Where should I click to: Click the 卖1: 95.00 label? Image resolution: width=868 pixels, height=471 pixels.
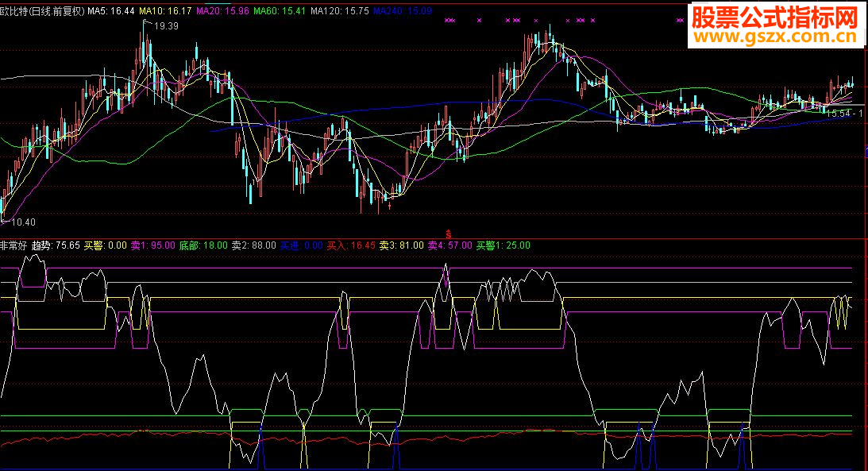pyautogui.click(x=152, y=245)
